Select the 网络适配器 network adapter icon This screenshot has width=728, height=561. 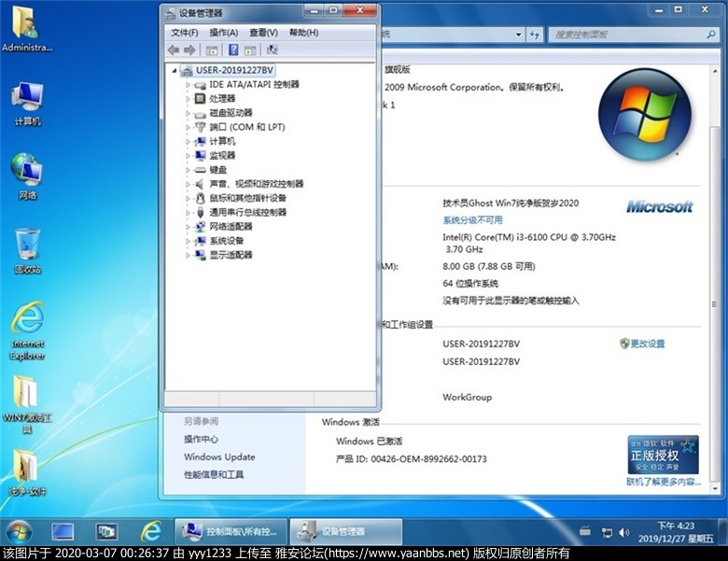coord(200,227)
